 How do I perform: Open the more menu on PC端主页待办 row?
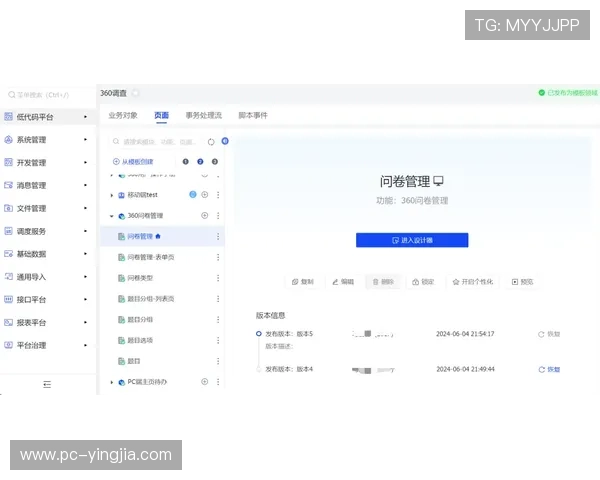[218, 382]
